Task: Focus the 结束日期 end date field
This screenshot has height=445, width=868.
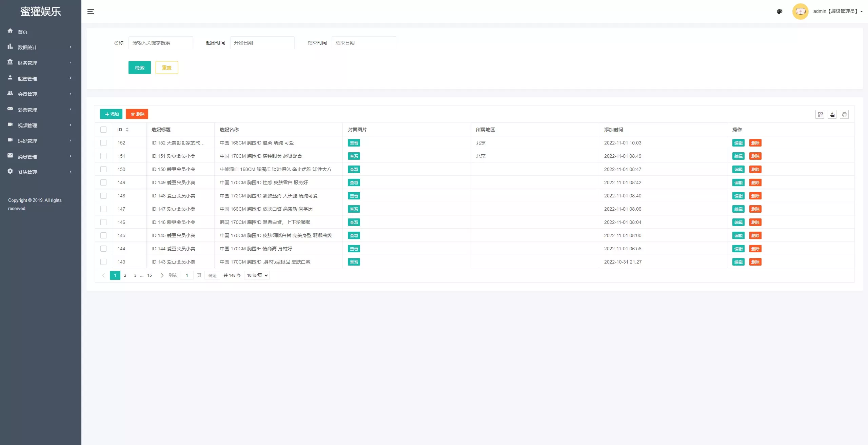Action: coord(364,43)
